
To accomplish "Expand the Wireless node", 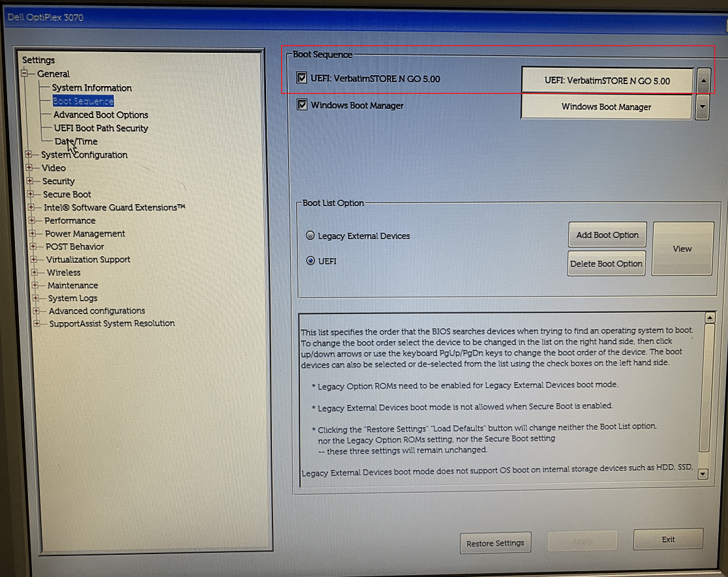I will tap(35, 272).
